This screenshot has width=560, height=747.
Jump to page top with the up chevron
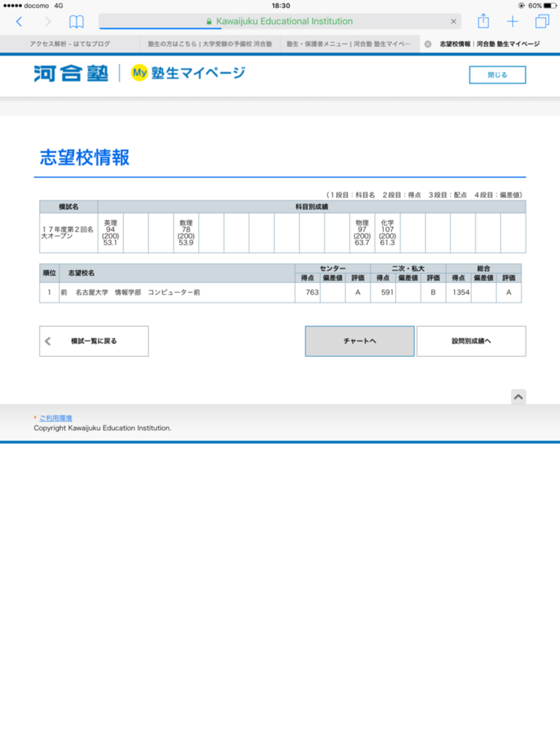click(x=518, y=397)
